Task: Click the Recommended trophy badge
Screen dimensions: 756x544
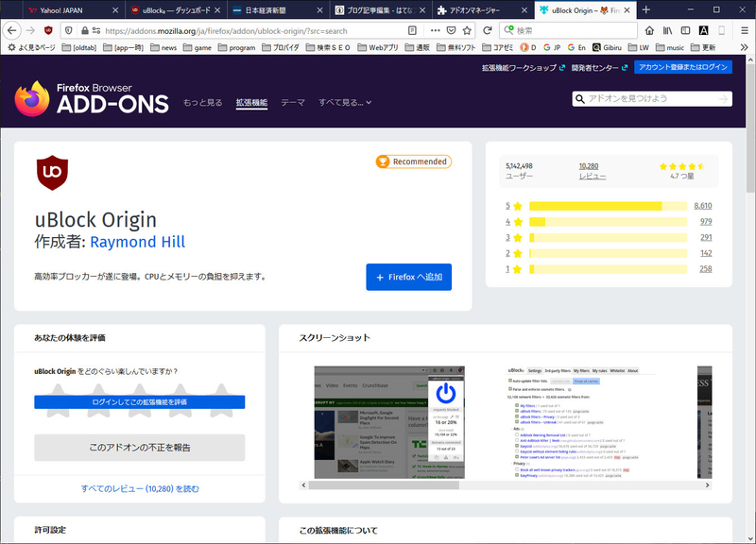Action: pyautogui.click(x=414, y=161)
